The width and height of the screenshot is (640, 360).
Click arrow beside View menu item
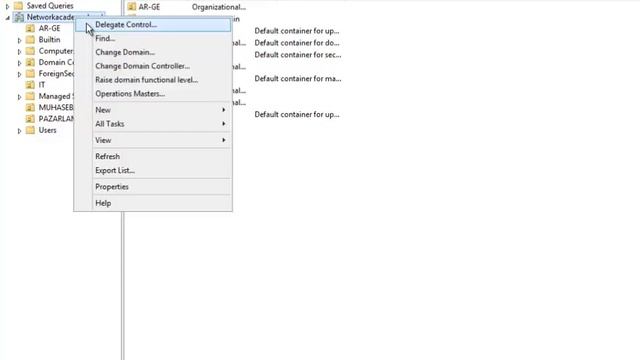[x=224, y=140]
